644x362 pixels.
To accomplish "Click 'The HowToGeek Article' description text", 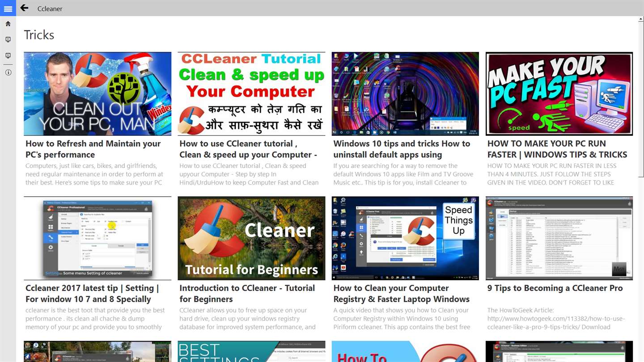I will (556, 319).
